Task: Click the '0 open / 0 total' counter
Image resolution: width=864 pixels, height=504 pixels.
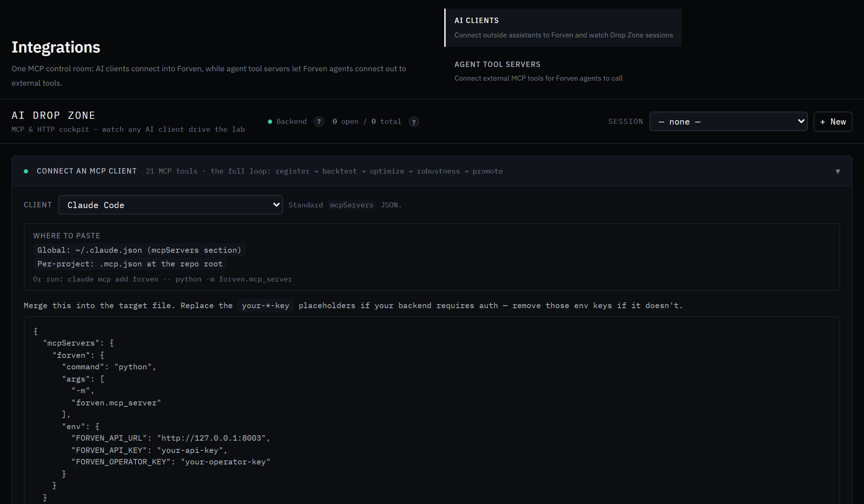Action: pos(367,122)
